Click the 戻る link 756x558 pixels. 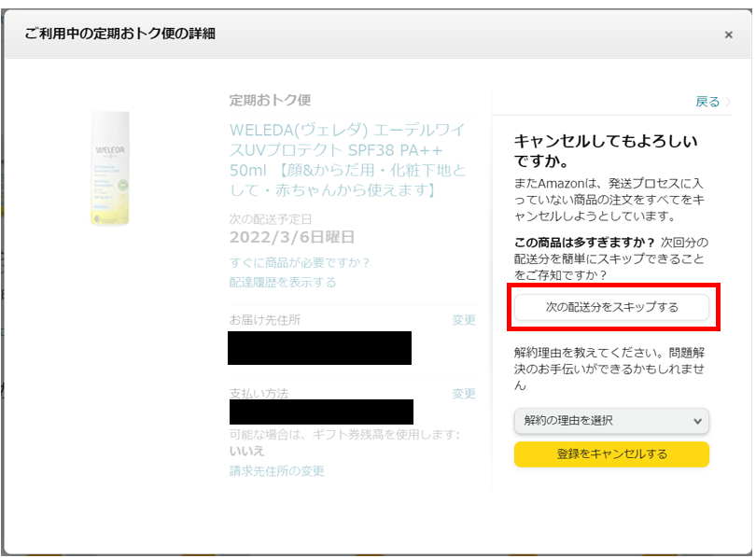pos(707,102)
